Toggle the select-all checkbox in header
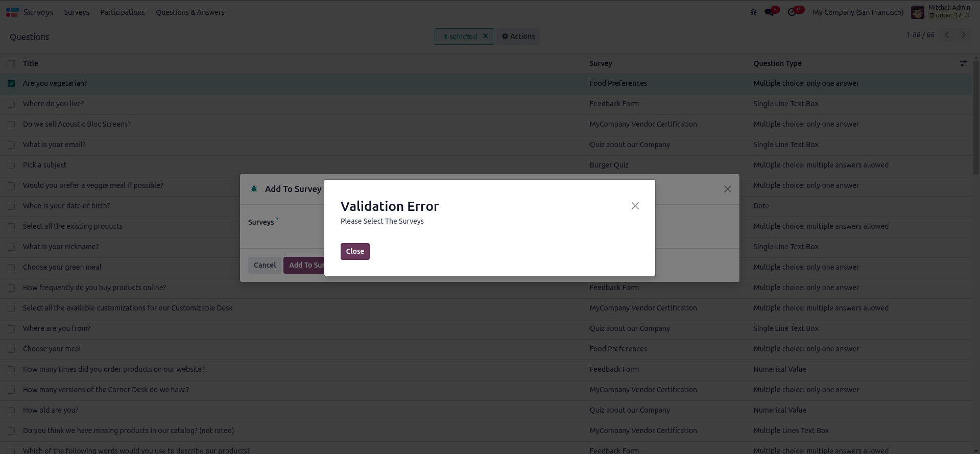This screenshot has width=980, height=454. pos(11,64)
